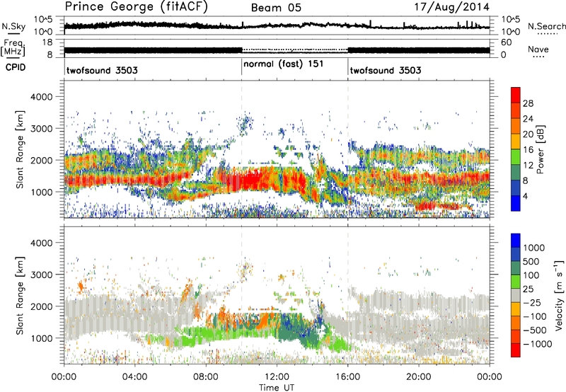Click the 16 label on Power scale

[x=528, y=150]
